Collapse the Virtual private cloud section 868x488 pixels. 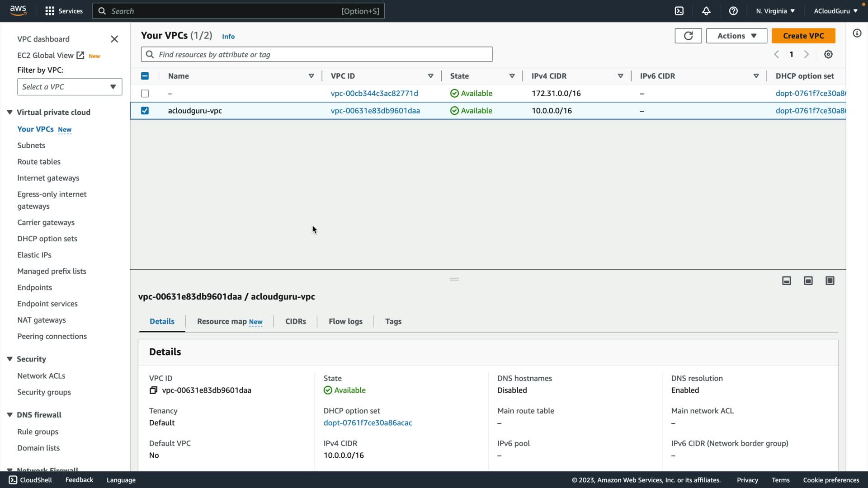point(9,112)
